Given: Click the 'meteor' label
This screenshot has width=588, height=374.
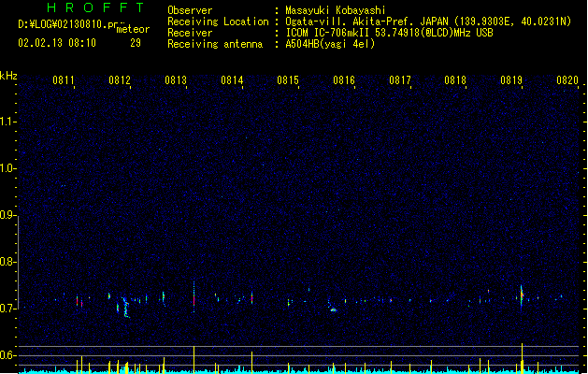Looking at the screenshot, I should click(x=133, y=29).
